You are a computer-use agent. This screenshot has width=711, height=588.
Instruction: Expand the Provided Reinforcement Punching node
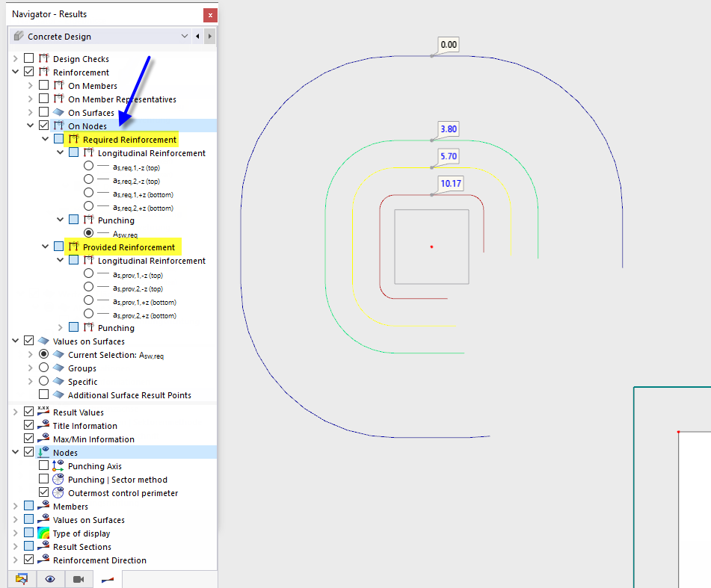(60, 327)
